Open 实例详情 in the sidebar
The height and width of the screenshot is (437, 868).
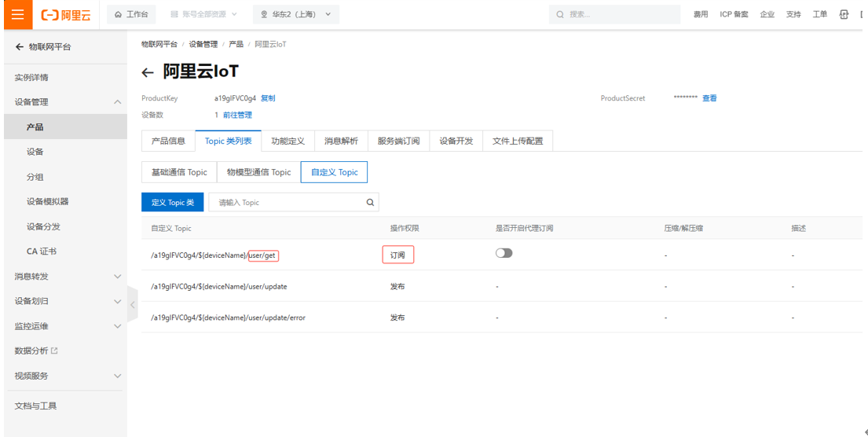[31, 78]
